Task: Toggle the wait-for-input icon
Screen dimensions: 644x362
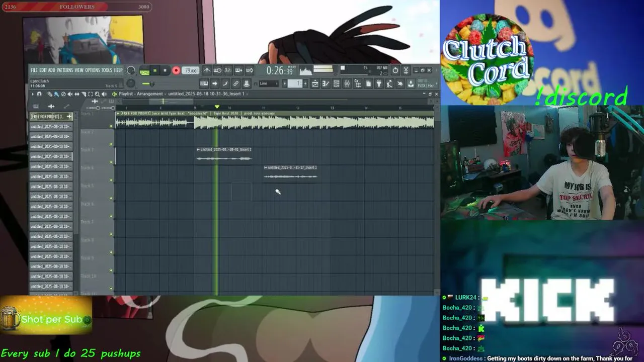Action: tap(217, 70)
